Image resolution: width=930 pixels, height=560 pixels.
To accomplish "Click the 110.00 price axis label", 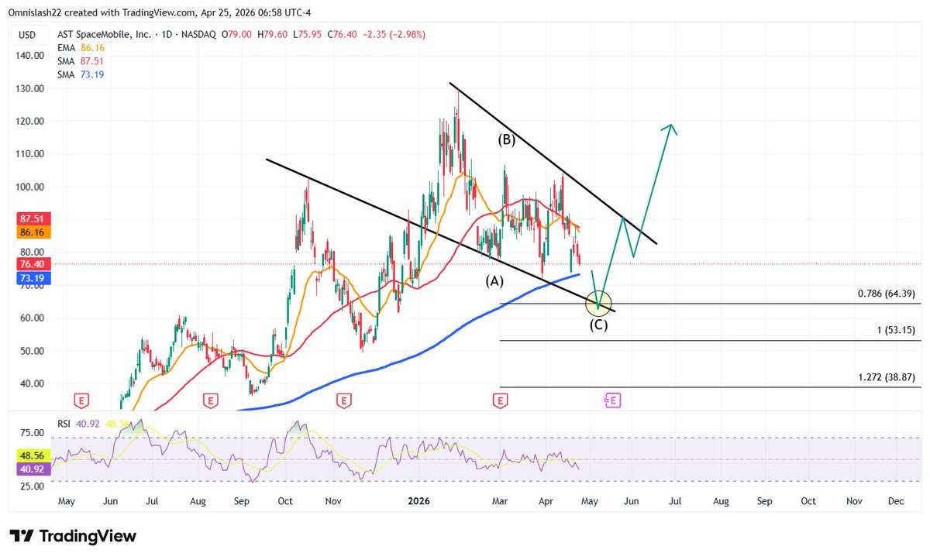I will [x=29, y=154].
